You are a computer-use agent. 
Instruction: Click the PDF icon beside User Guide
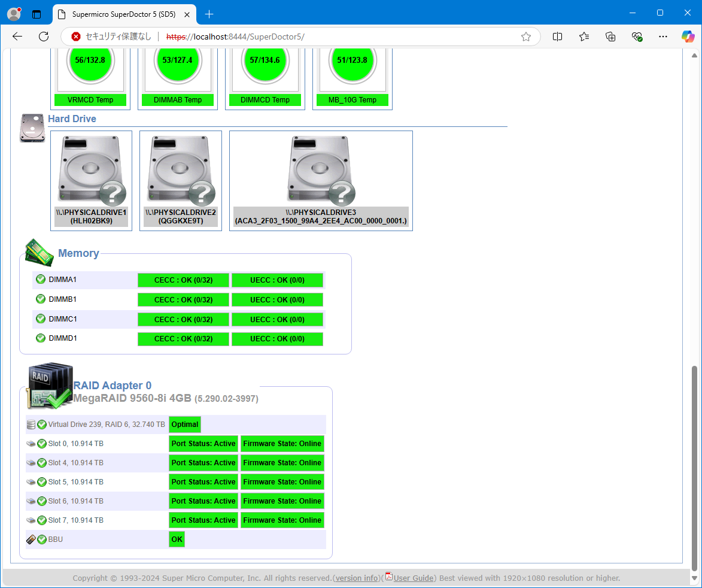[x=389, y=577]
